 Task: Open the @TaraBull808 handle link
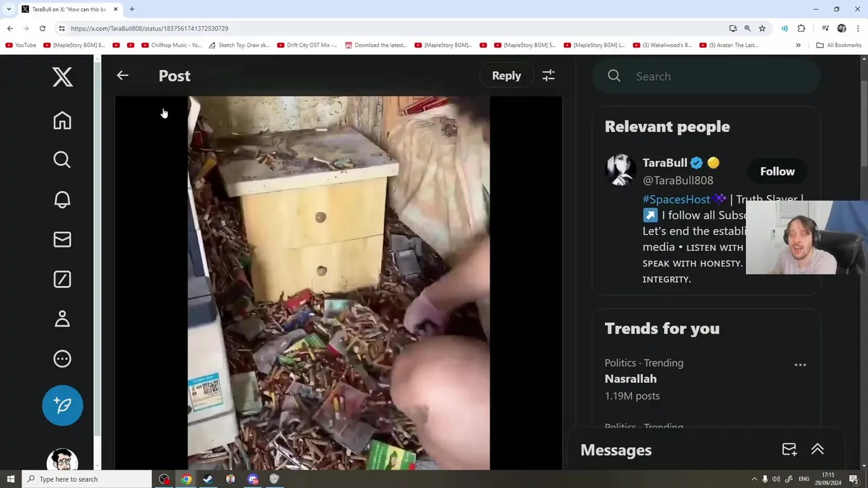677,180
